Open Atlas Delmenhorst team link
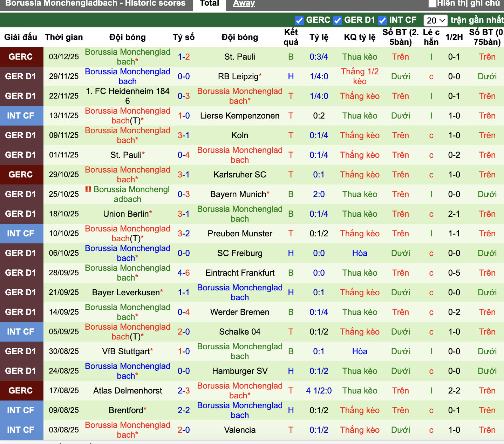Image resolution: width=504 pixels, height=444 pixels. (128, 391)
